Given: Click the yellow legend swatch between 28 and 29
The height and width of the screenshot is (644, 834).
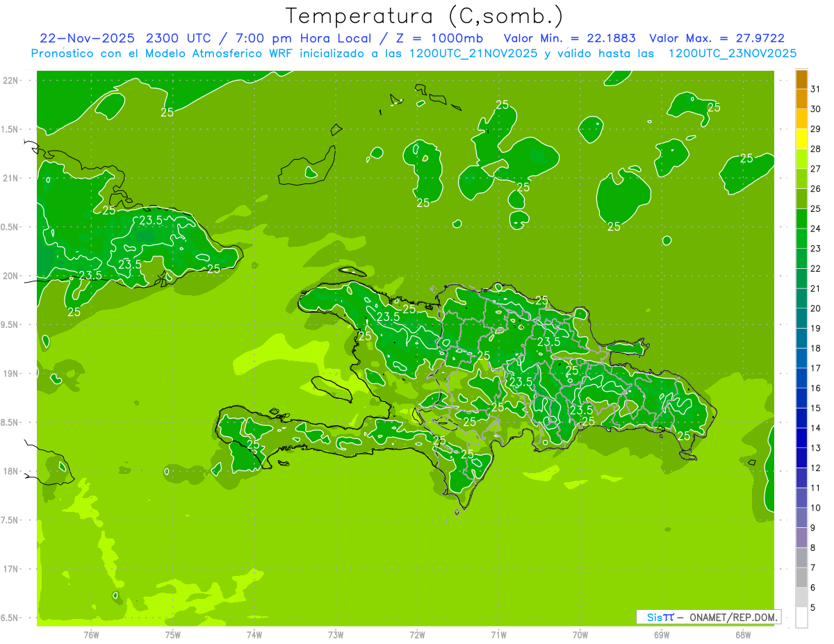Looking at the screenshot, I should 801,139.
